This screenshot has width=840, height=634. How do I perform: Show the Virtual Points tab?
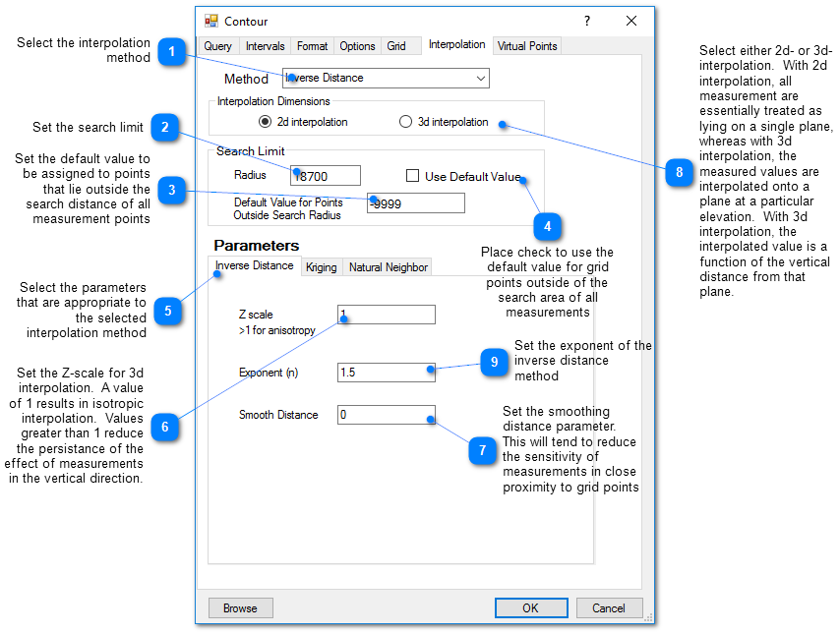[526, 46]
